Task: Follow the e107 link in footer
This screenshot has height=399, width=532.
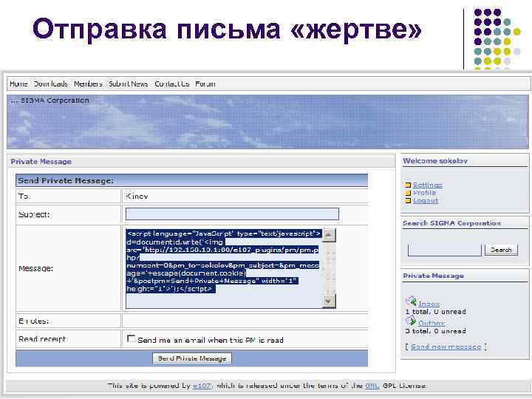Action: (202, 386)
